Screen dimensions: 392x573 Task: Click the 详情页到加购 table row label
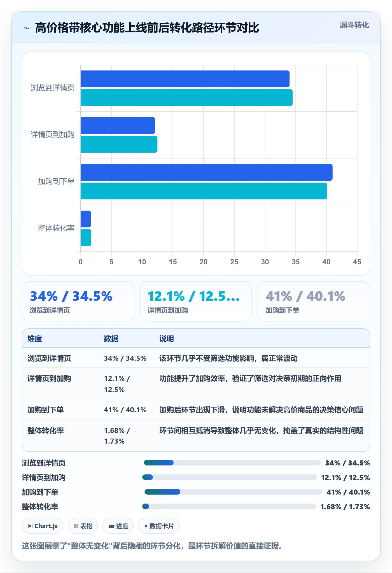click(x=49, y=379)
